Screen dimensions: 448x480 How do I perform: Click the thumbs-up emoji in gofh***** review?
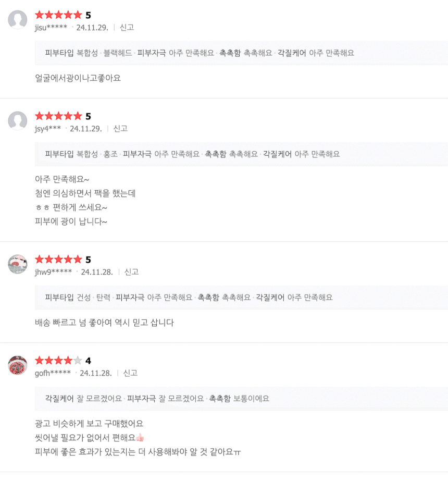pyautogui.click(x=140, y=438)
